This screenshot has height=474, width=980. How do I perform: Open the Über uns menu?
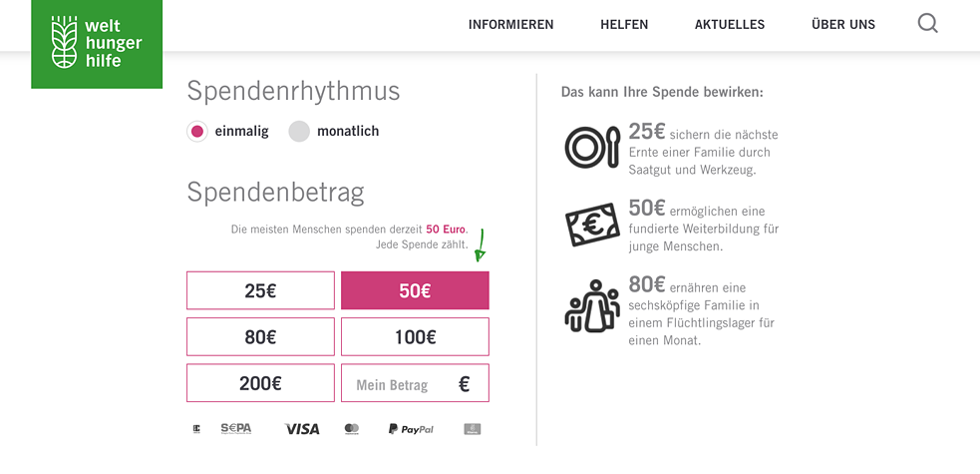point(843,25)
